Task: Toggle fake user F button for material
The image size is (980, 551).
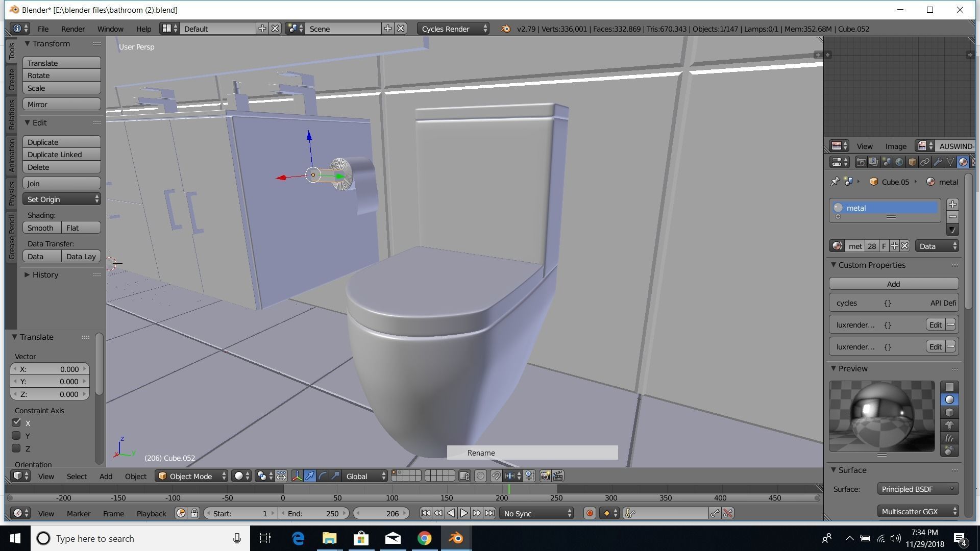Action: [884, 246]
